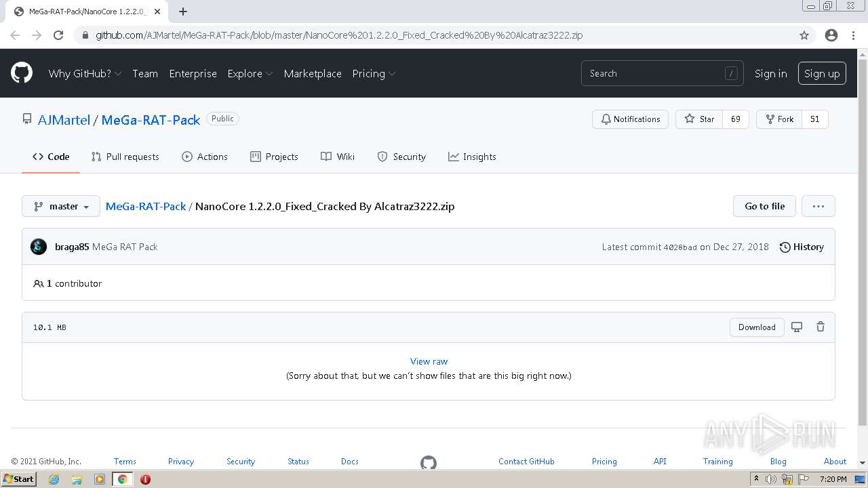Focus the GitHub Search field

662,73
